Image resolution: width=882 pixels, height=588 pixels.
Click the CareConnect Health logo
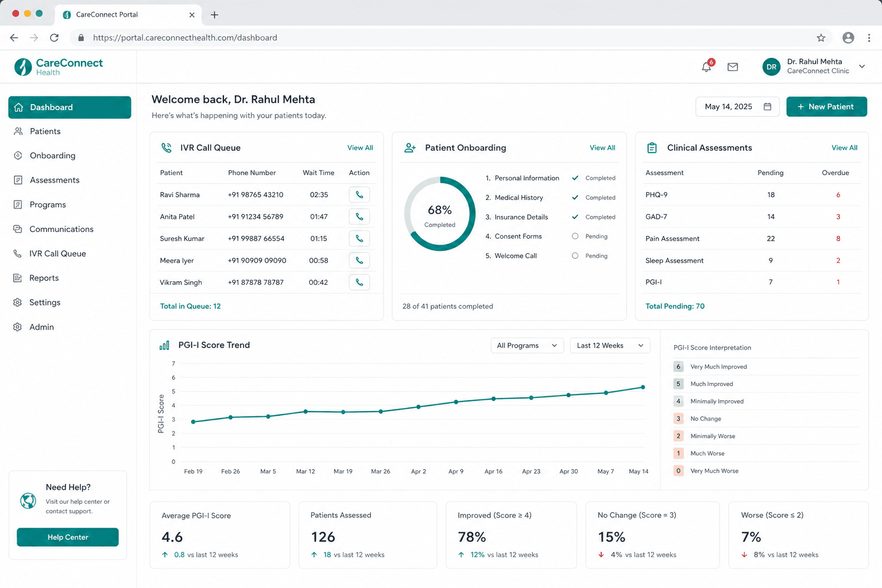pyautogui.click(x=59, y=67)
